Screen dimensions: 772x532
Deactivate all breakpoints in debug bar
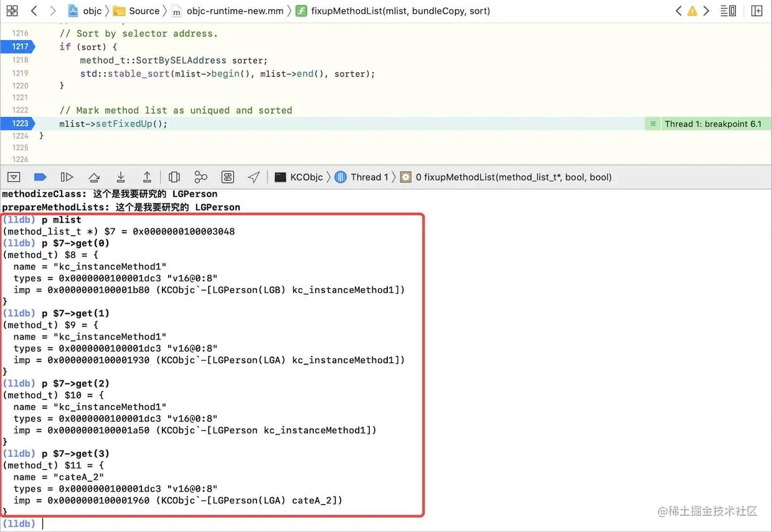40,177
